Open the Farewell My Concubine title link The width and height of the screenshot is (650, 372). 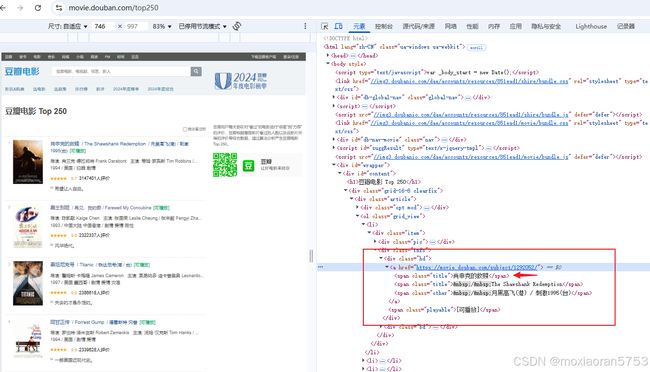101,207
